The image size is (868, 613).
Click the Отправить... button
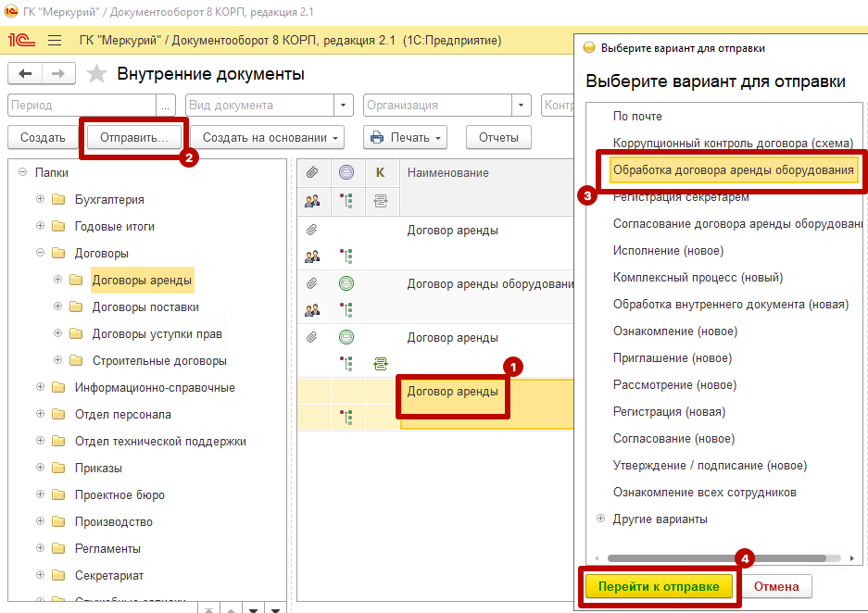click(x=133, y=137)
